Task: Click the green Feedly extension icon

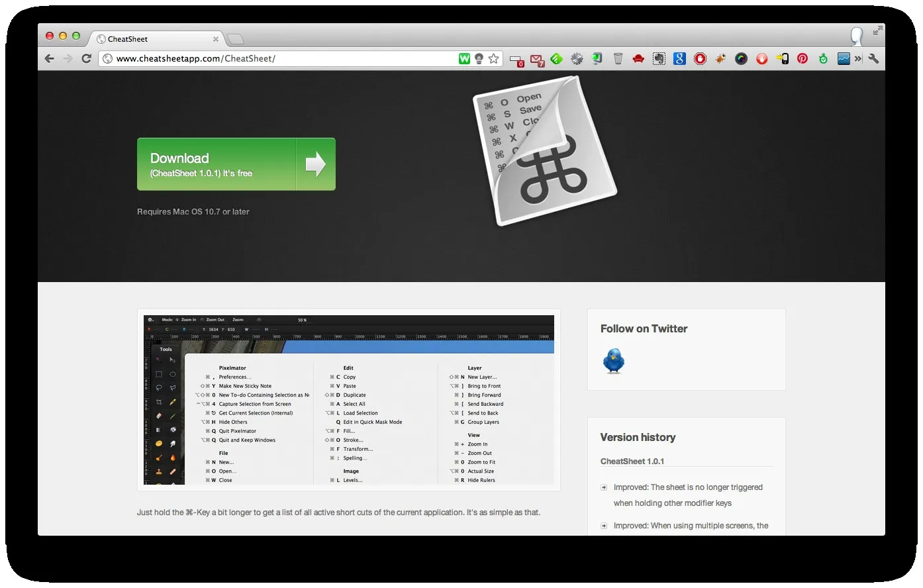Action: point(556,58)
